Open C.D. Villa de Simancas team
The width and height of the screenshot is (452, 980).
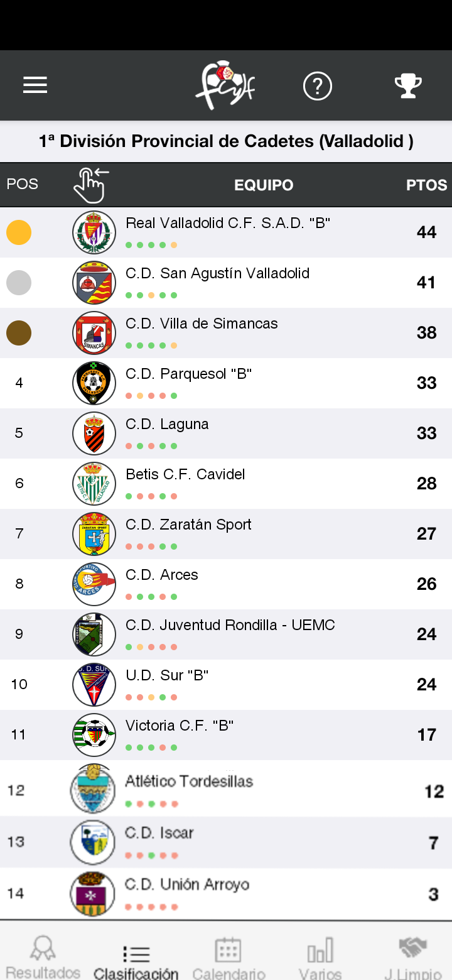tap(202, 324)
